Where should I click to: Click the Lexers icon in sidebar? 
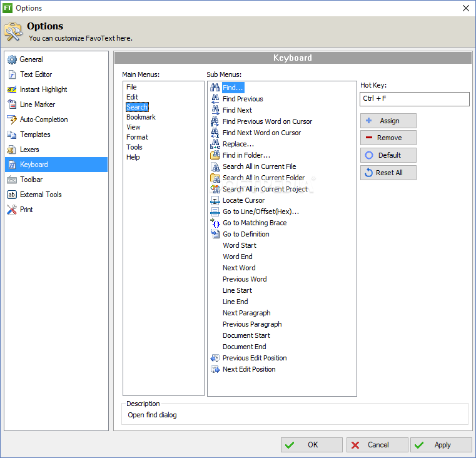pyautogui.click(x=12, y=150)
